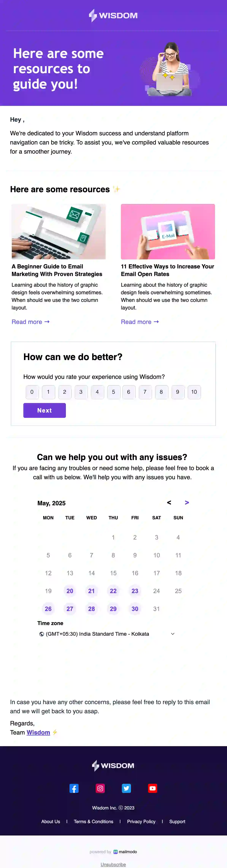
Task: Go back to the previous month
Action: coord(169,502)
